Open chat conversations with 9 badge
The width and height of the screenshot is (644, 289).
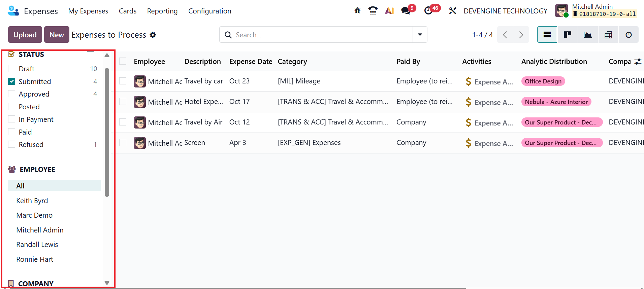pyautogui.click(x=406, y=11)
